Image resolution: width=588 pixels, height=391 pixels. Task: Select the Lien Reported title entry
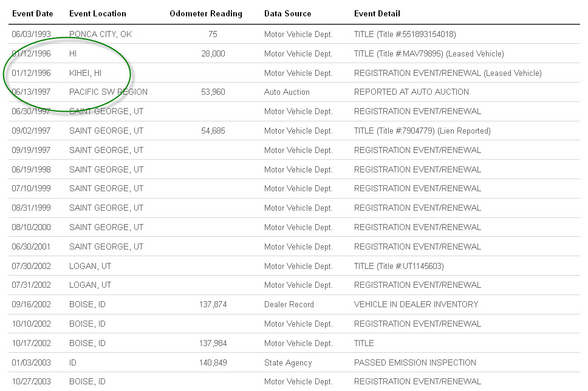(422, 131)
